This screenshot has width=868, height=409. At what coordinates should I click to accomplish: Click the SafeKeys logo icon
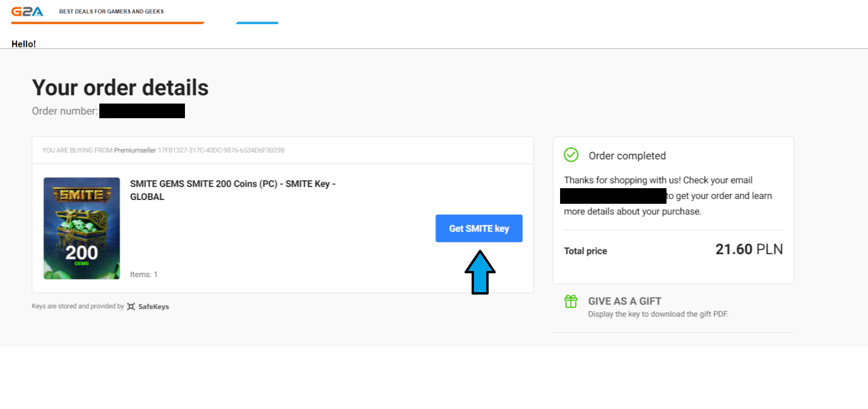[131, 306]
